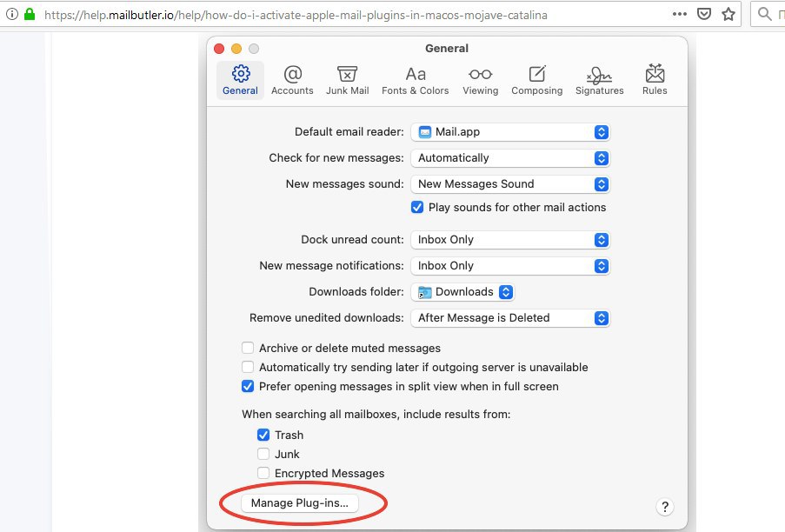Click the site info icon in address bar
The image size is (785, 532).
click(12, 15)
